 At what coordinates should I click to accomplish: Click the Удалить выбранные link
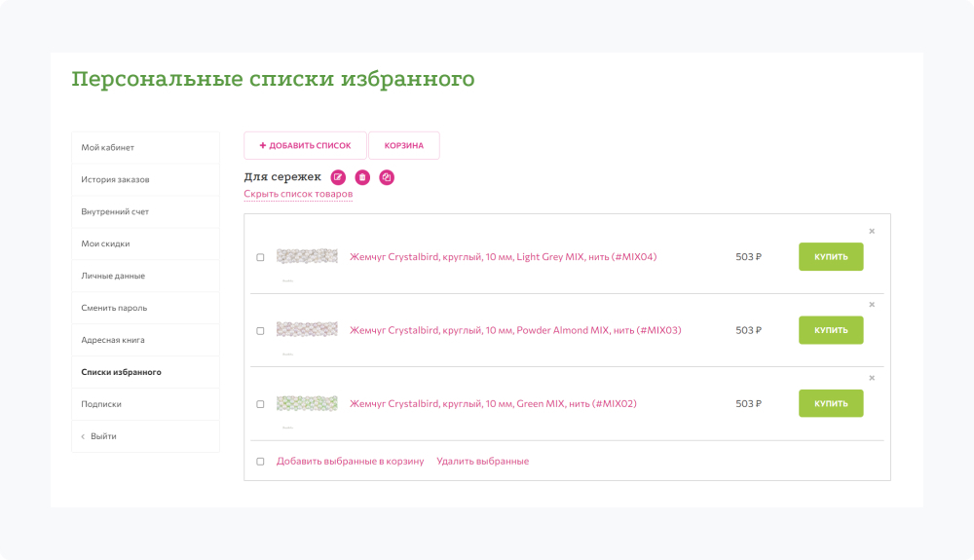[482, 462]
